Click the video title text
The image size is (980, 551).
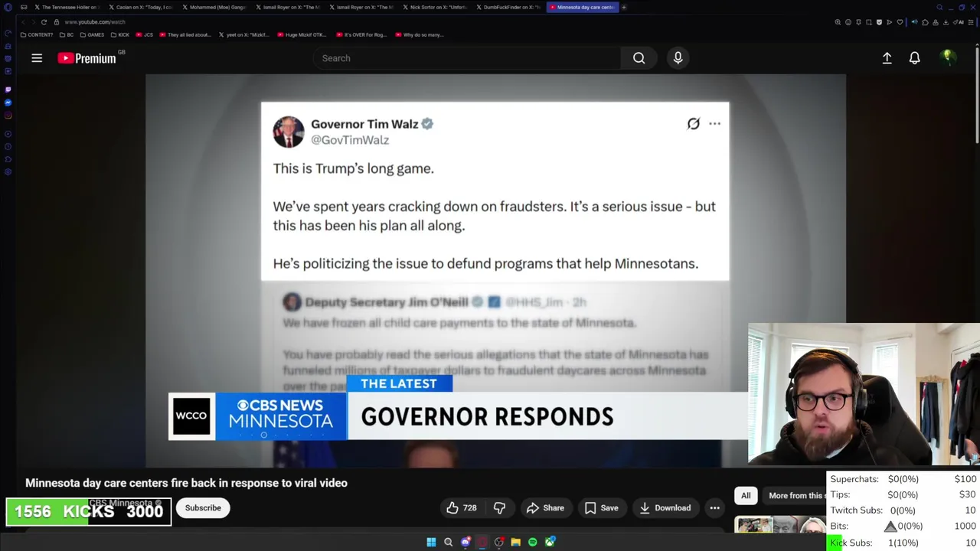pos(186,483)
